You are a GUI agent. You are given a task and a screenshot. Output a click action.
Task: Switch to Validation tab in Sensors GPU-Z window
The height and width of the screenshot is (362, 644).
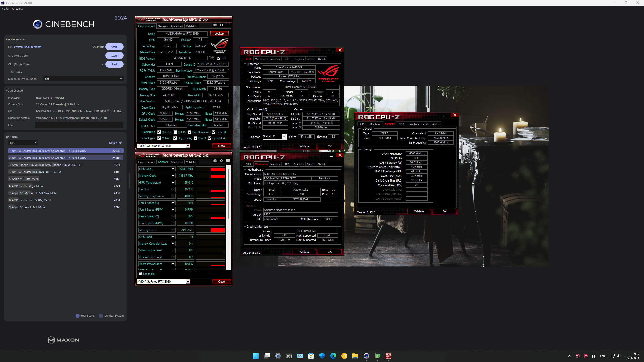tap(192, 162)
